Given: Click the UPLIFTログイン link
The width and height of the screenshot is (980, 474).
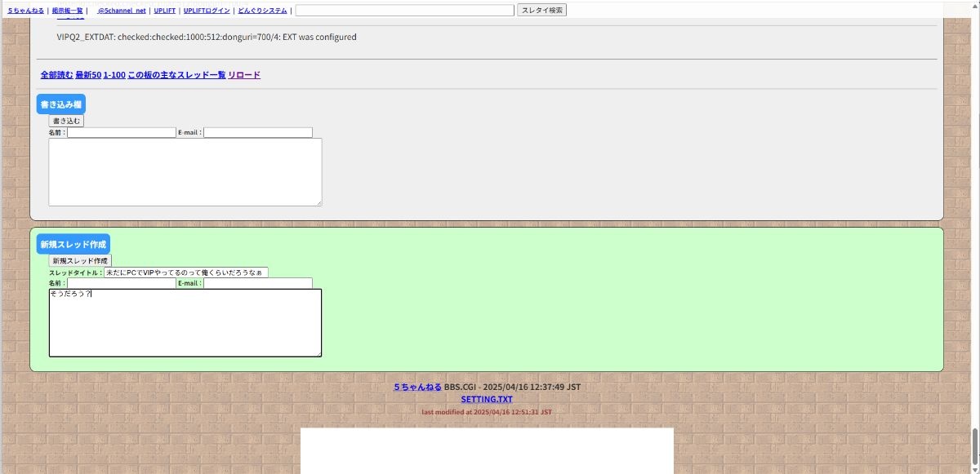Looking at the screenshot, I should [207, 11].
